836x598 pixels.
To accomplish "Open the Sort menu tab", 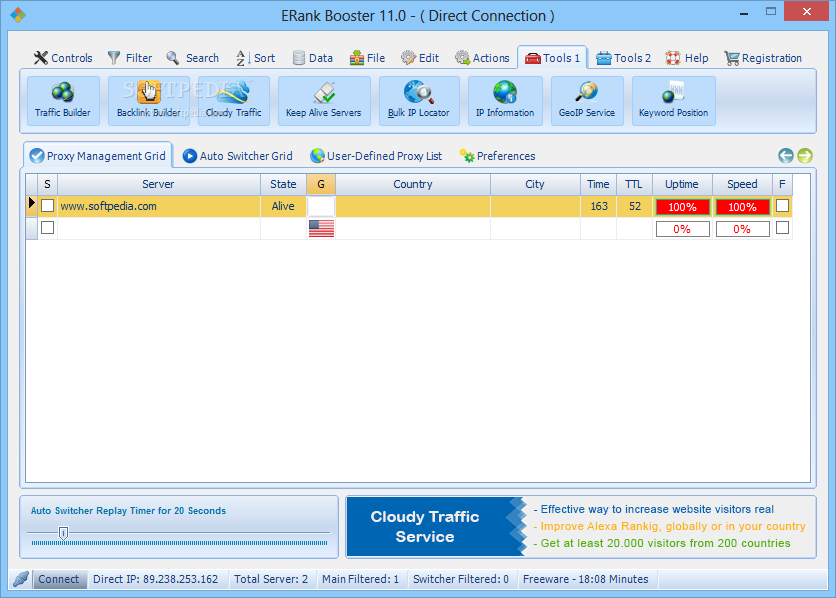I will (x=255, y=58).
